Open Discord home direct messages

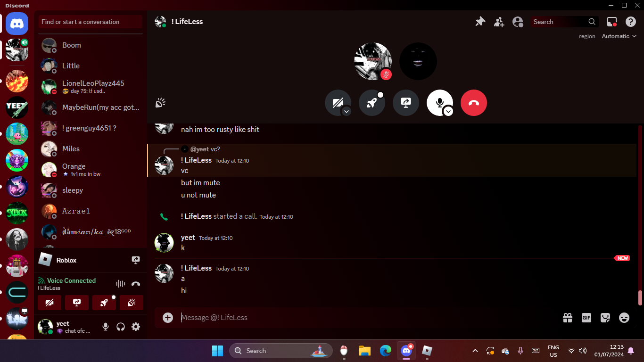[17, 23]
